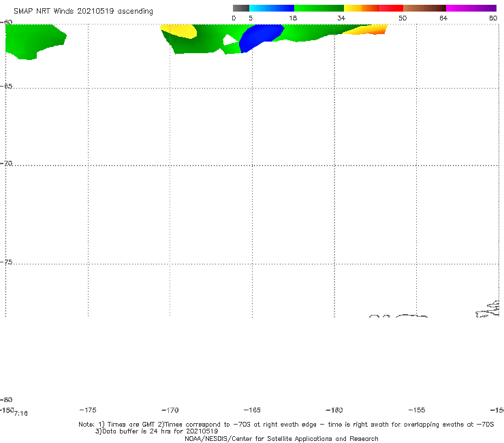
Task: Click the color bar label '5'
Action: 251,18
